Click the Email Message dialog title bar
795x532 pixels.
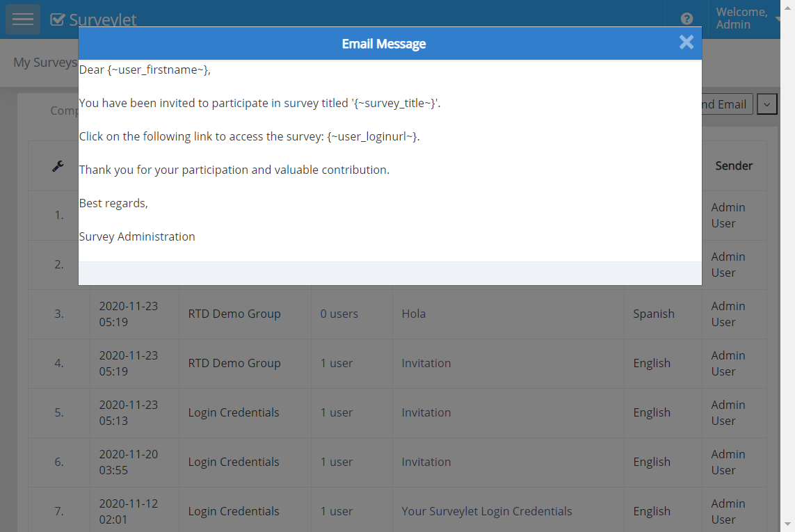coord(383,44)
